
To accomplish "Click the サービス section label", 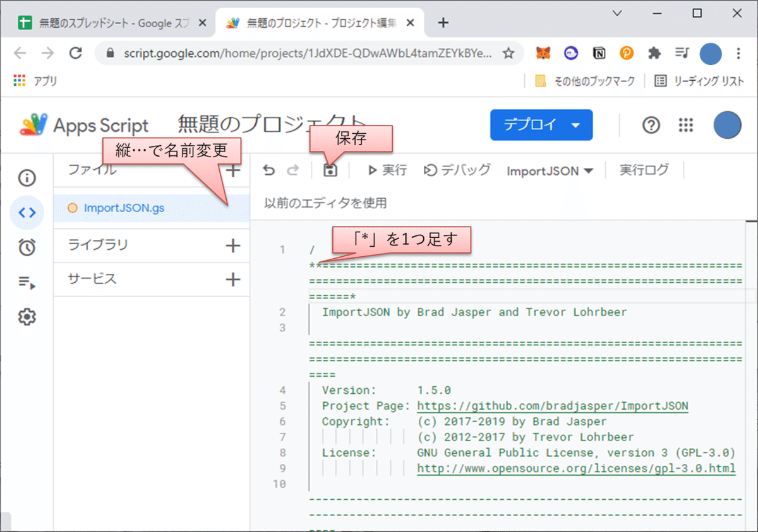I will point(92,279).
